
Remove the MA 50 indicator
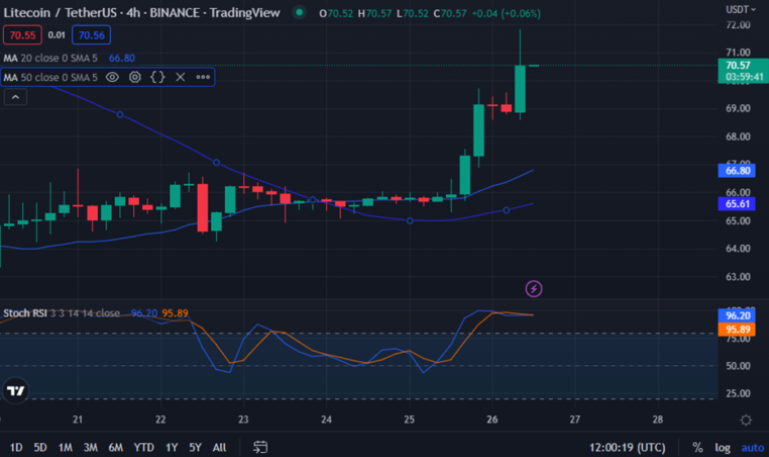click(x=180, y=77)
